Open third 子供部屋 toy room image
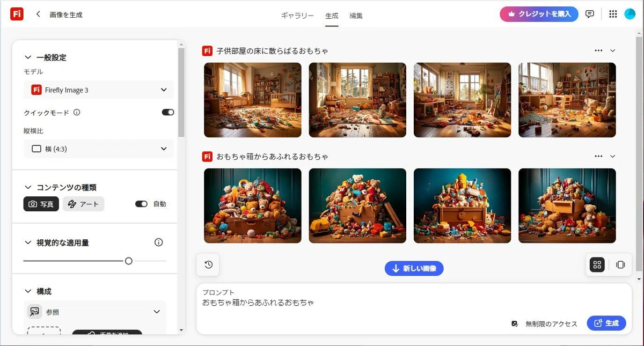The image size is (644, 346). [x=463, y=100]
